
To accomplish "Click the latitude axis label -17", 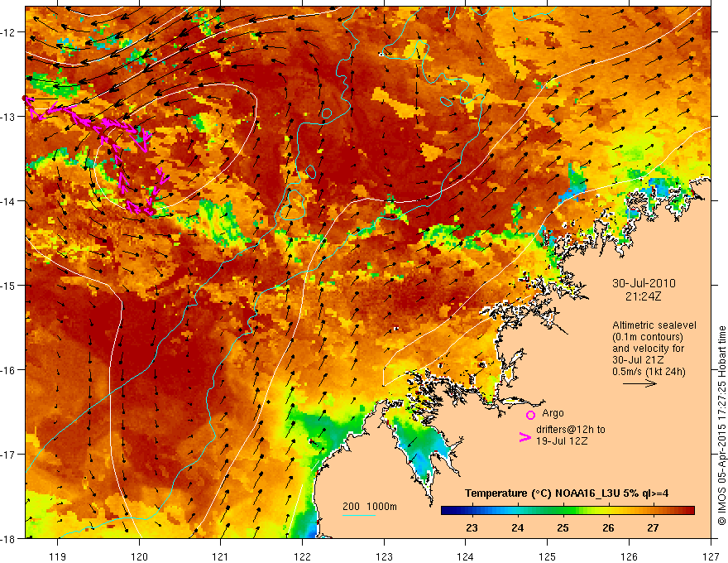I will click(x=8, y=454).
